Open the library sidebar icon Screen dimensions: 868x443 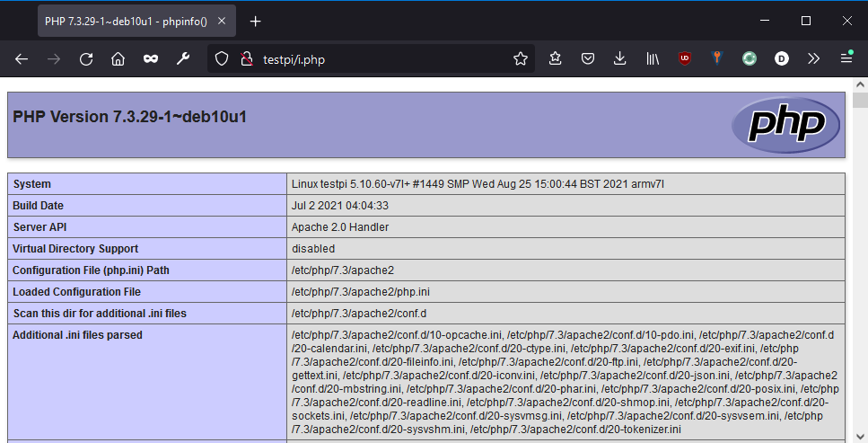coord(653,58)
